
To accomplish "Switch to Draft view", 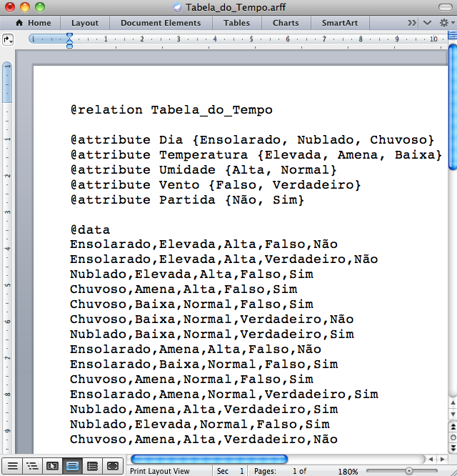I will pyautogui.click(x=12, y=466).
